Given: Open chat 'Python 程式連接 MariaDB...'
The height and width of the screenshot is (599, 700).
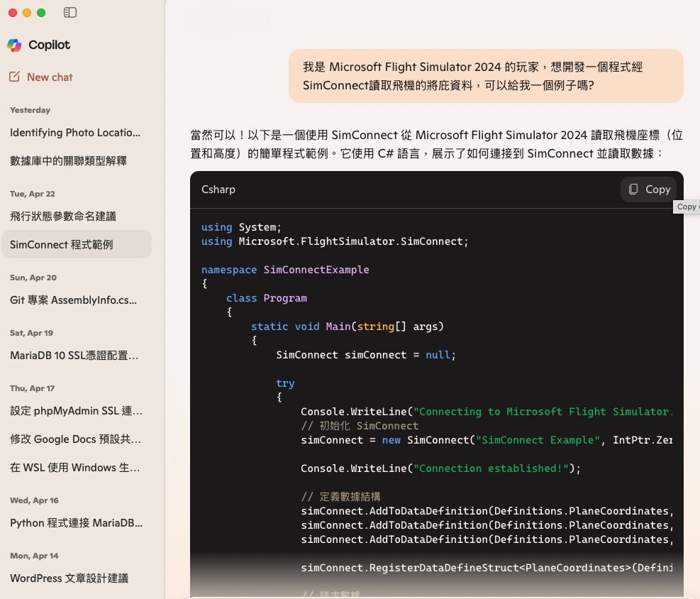Looking at the screenshot, I should coord(77,523).
